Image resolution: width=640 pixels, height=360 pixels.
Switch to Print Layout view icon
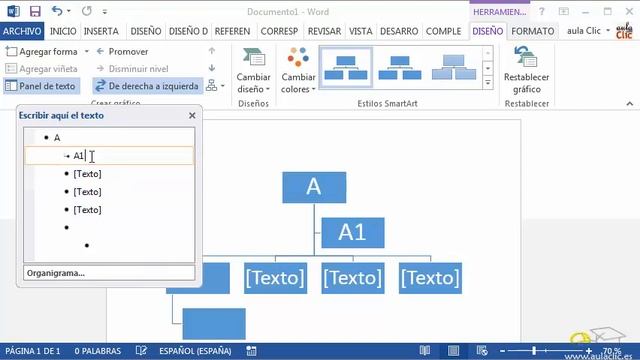click(453, 351)
